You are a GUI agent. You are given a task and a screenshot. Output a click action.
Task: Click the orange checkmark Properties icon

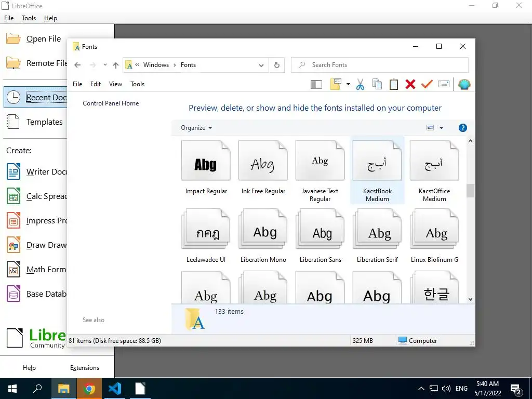pyautogui.click(x=427, y=84)
